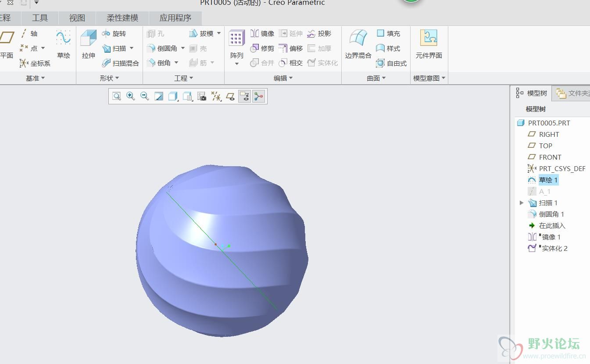
Task: Select 草绘 1 in the model tree
Action: click(543, 180)
